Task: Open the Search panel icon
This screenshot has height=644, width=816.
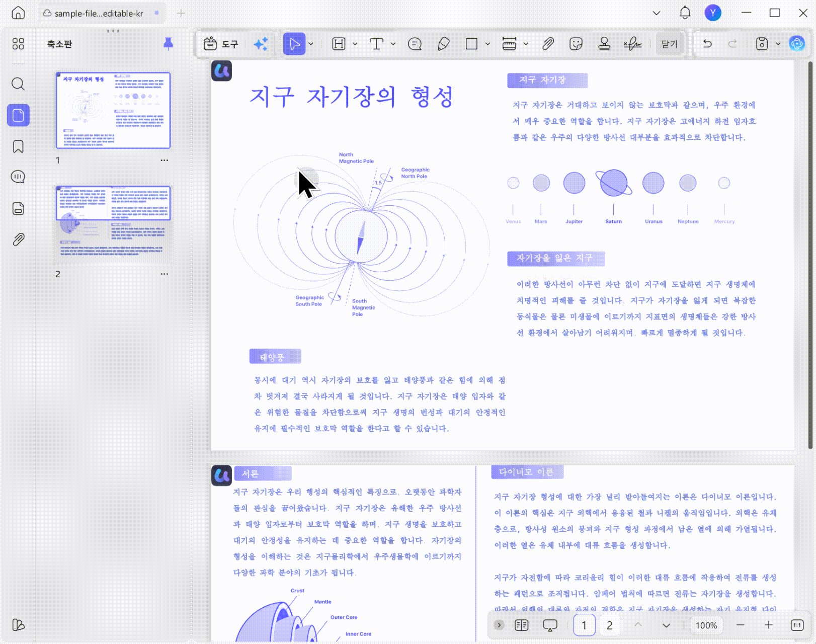Action: [x=18, y=84]
